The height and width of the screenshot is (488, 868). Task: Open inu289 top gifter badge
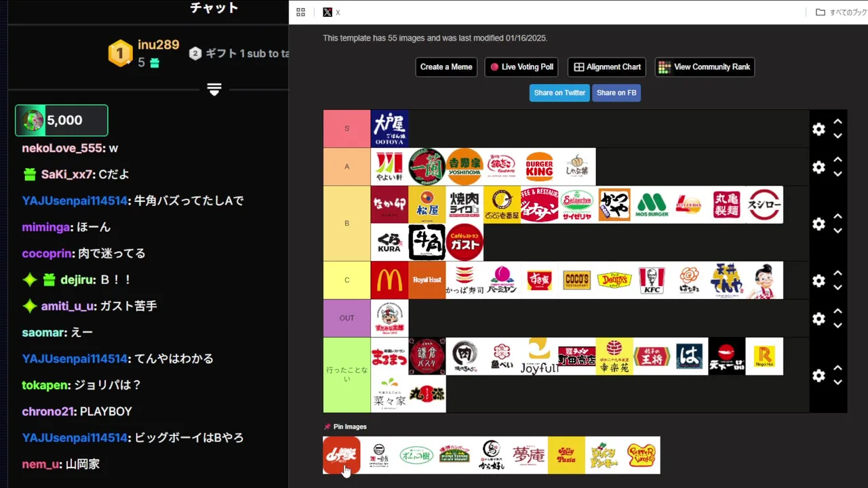(120, 54)
